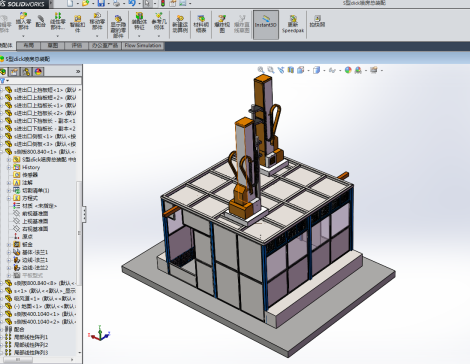Screen dimensions: 470x364
Task: Click the Undo arrow icon
Action: pos(132,3)
